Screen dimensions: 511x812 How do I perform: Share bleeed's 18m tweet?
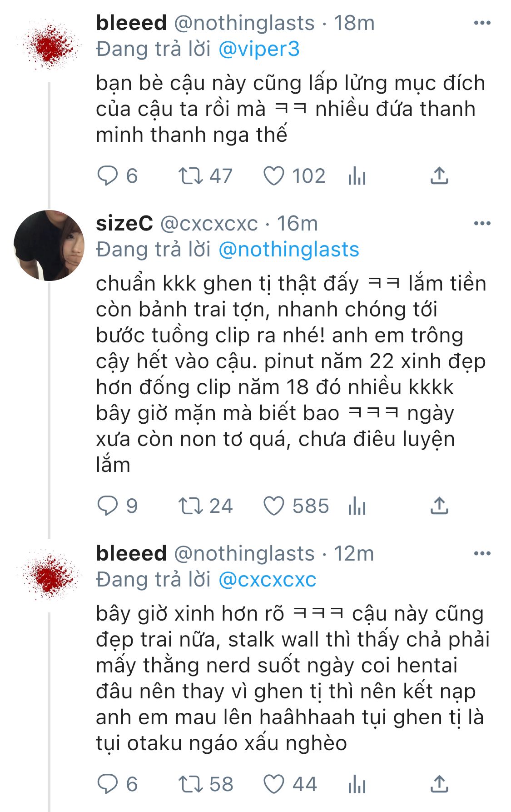tap(439, 176)
